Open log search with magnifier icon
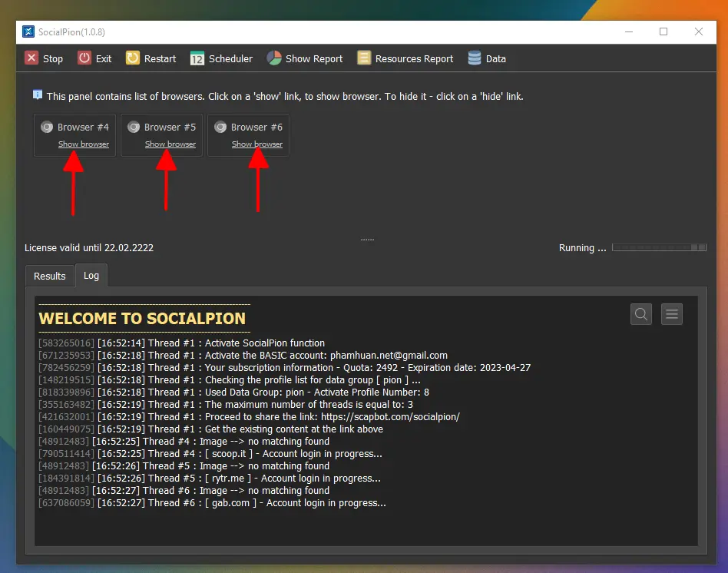Screen dimensions: 728x573 [x=641, y=314]
